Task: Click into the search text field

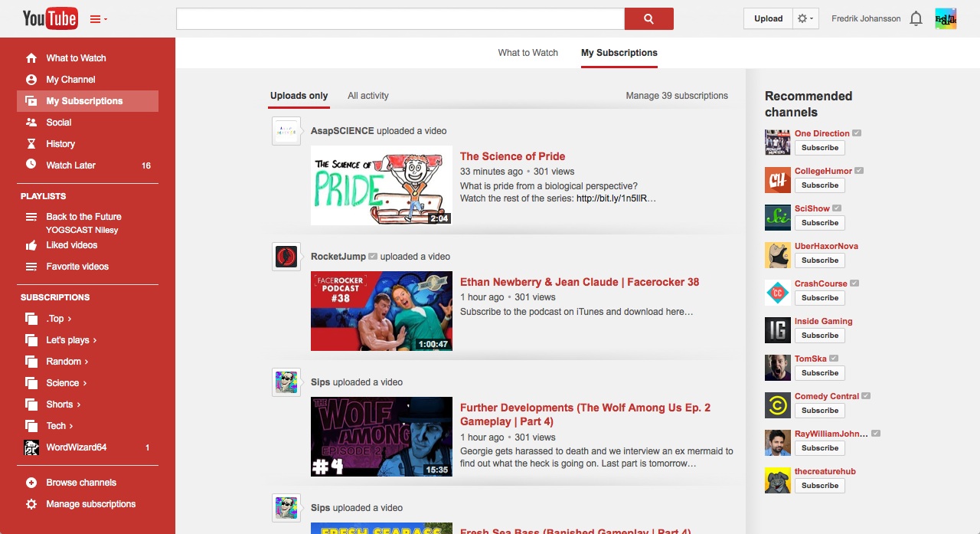Action: 400,18
